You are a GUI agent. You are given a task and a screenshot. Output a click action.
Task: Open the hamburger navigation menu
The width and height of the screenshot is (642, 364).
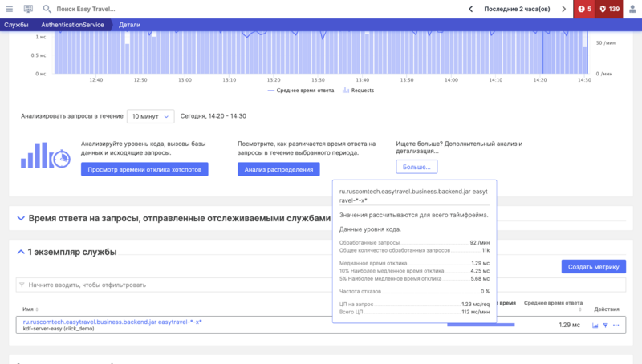tap(9, 9)
